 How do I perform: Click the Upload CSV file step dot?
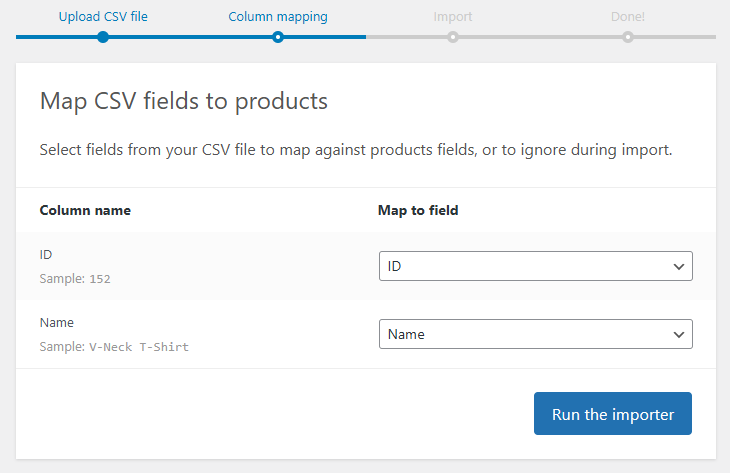point(103,37)
